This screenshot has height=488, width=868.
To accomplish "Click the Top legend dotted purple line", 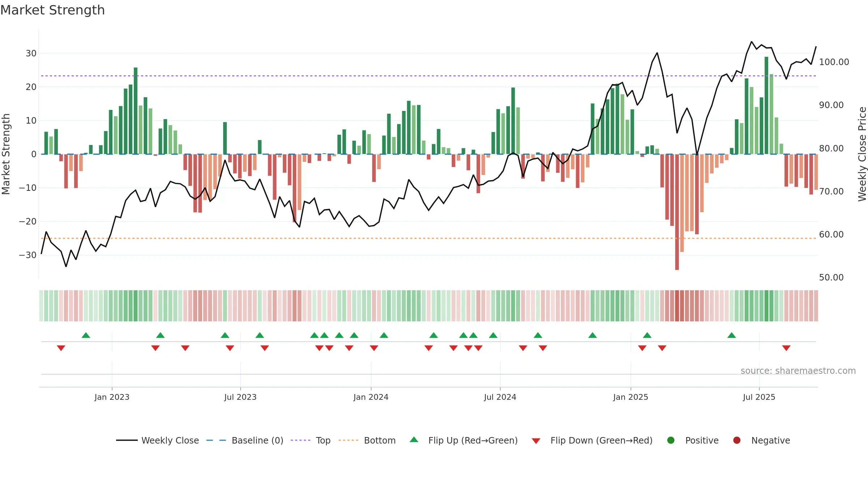I will click(301, 440).
